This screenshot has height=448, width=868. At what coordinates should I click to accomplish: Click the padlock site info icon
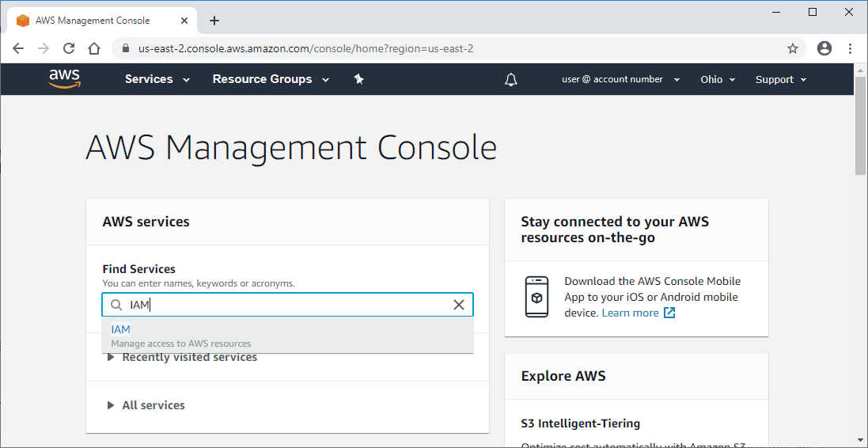coord(127,48)
